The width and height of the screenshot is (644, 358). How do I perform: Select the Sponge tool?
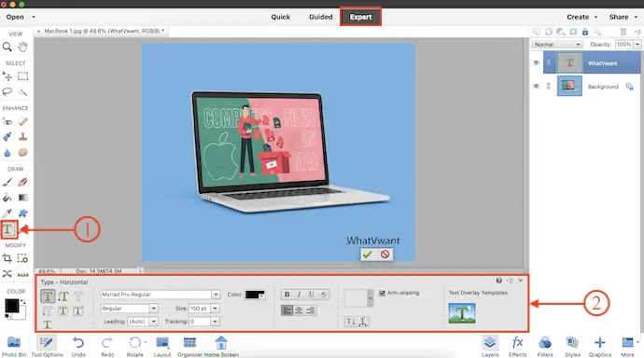(x=22, y=153)
